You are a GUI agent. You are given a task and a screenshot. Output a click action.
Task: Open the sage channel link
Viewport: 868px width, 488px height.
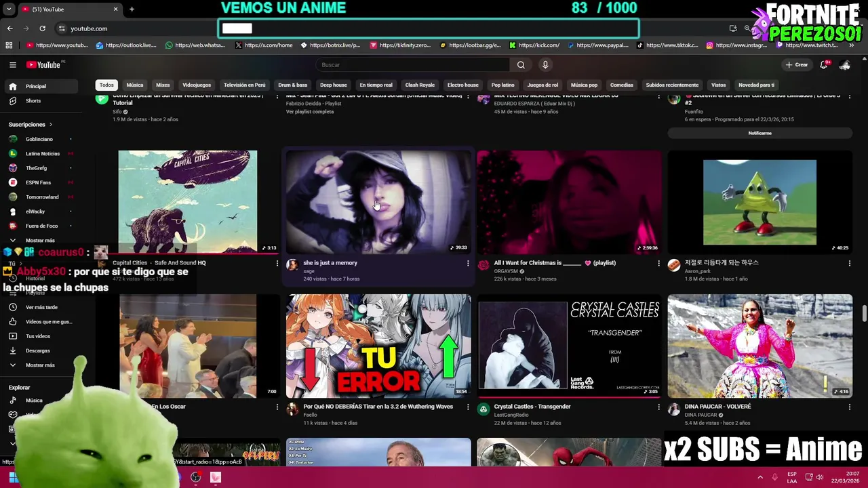(309, 271)
